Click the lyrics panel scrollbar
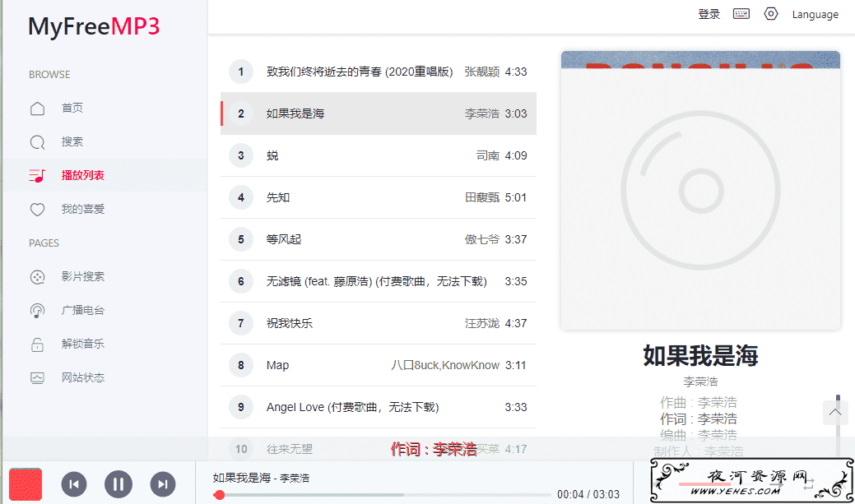 pyautogui.click(x=838, y=425)
